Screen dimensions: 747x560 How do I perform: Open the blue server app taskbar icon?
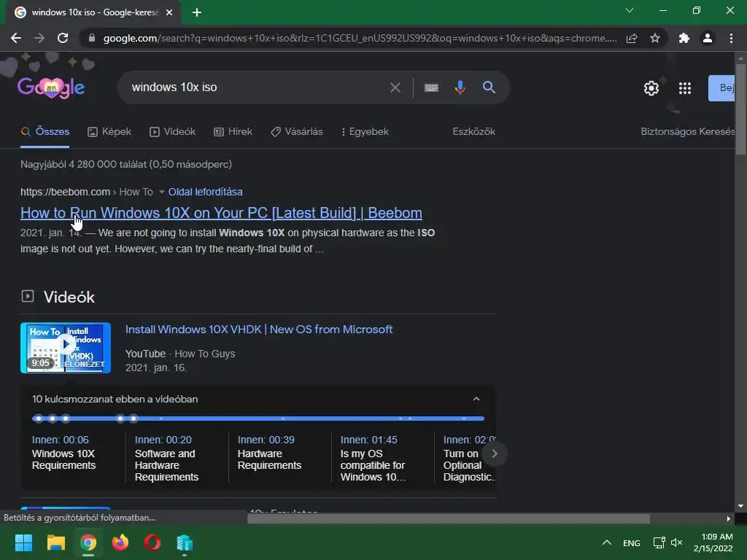pos(185,542)
